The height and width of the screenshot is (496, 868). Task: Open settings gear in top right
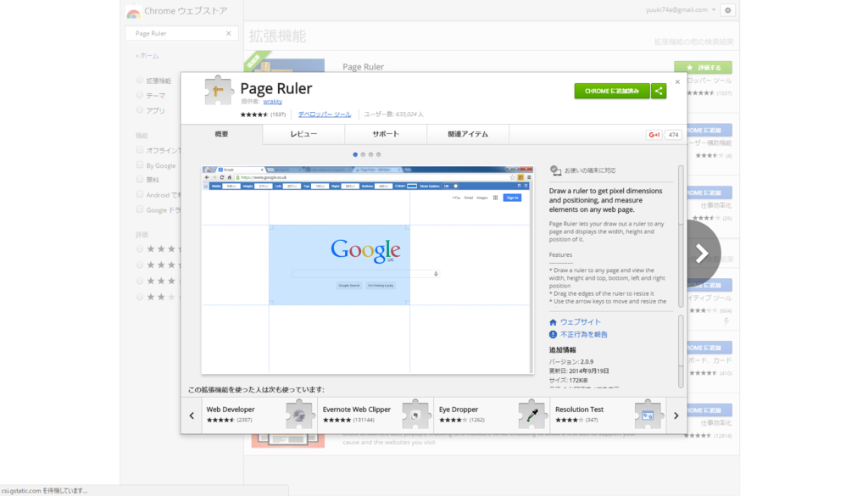(728, 10)
